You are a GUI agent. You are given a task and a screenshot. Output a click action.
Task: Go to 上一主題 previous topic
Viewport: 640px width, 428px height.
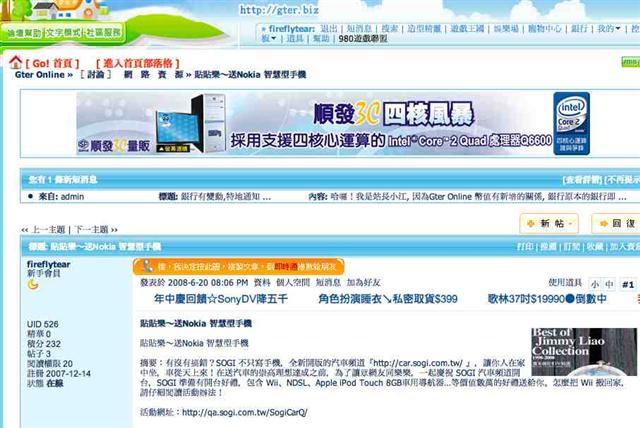pos(48,230)
